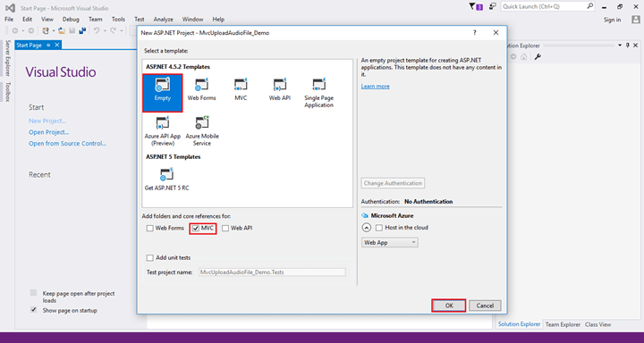
Task: Toggle Keep page open after project loads
Action: pos(33,293)
